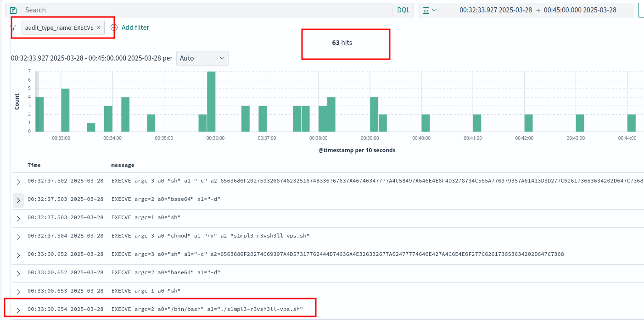The image size is (644, 321).
Task: Expand the /bin/bash s1mpl3-r3vsh3ll-vps.sh entry
Action: [x=18, y=310]
